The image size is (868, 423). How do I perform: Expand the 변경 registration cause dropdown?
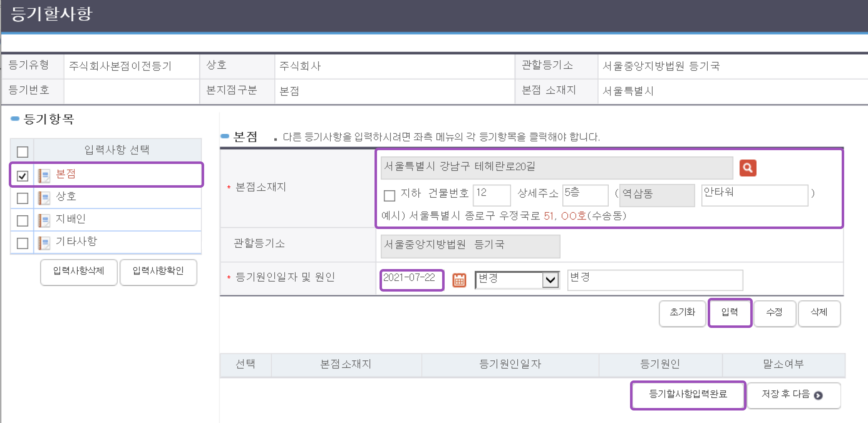[550, 279]
